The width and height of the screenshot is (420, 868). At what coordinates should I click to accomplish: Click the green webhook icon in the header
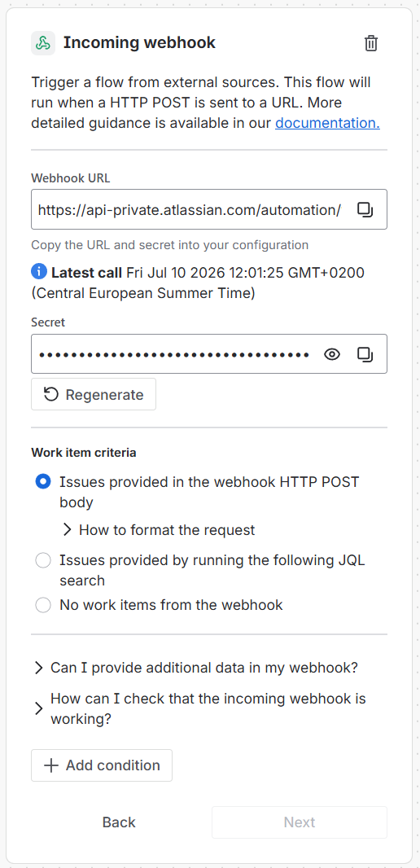pos(43,42)
